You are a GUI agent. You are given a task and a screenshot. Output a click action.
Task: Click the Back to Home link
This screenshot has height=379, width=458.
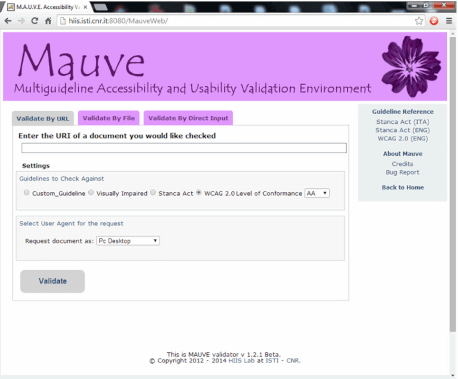pos(403,187)
